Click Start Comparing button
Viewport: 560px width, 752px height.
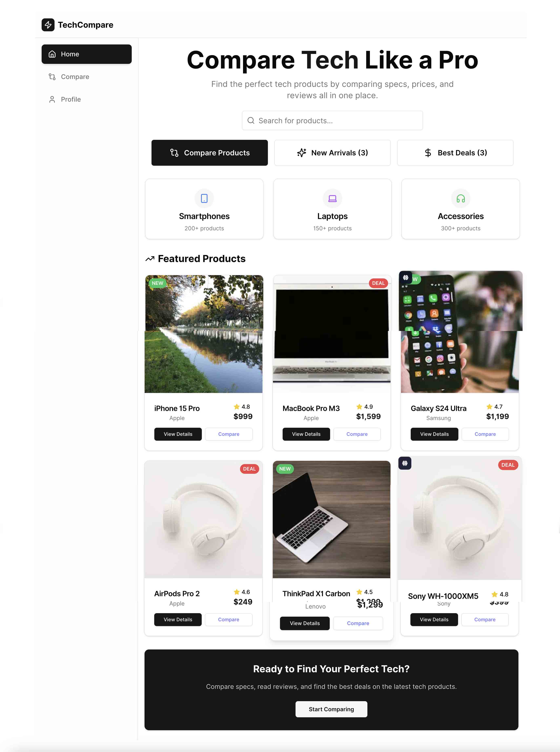tap(331, 709)
